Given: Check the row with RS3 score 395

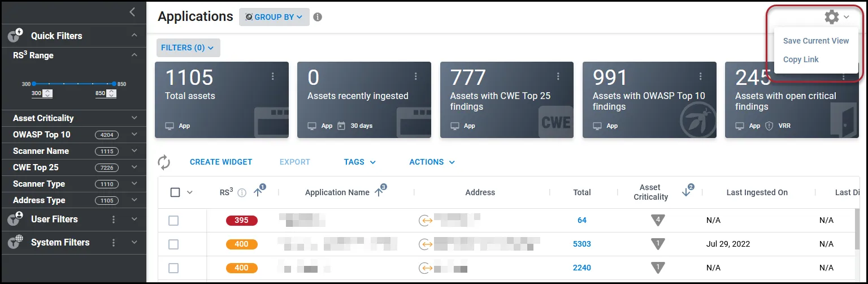Looking at the screenshot, I should (173, 221).
